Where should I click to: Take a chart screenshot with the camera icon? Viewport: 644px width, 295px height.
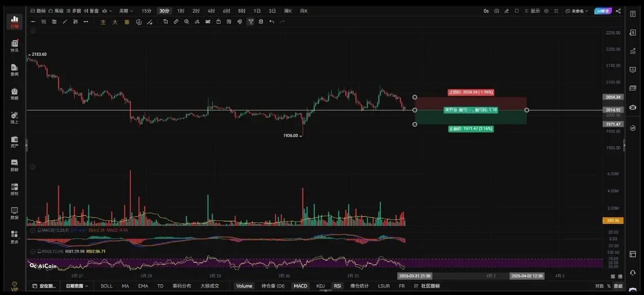pos(496,11)
